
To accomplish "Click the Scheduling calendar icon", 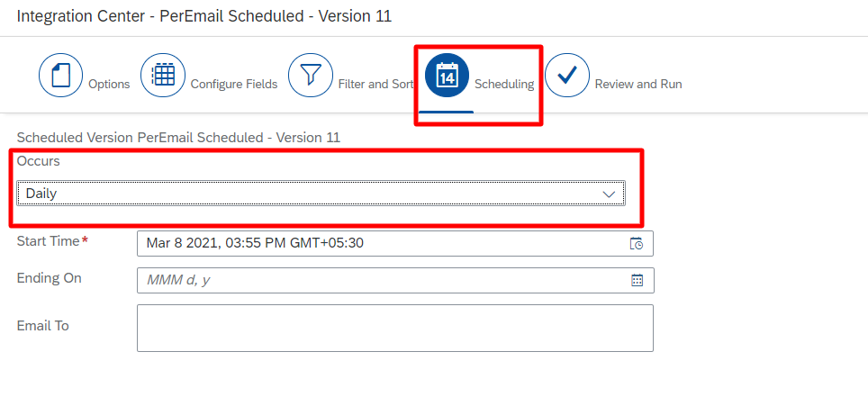I will [x=447, y=76].
